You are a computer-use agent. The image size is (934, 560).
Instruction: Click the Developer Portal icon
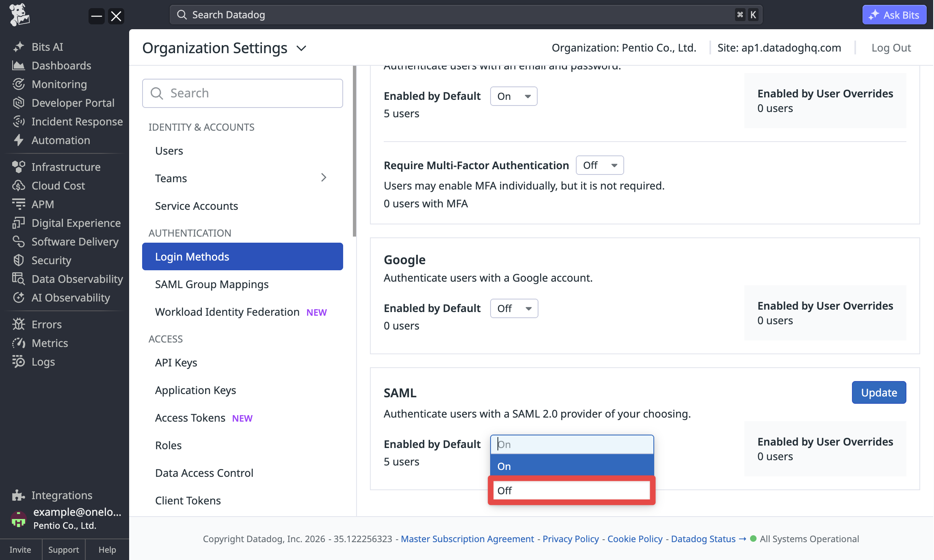coord(18,103)
